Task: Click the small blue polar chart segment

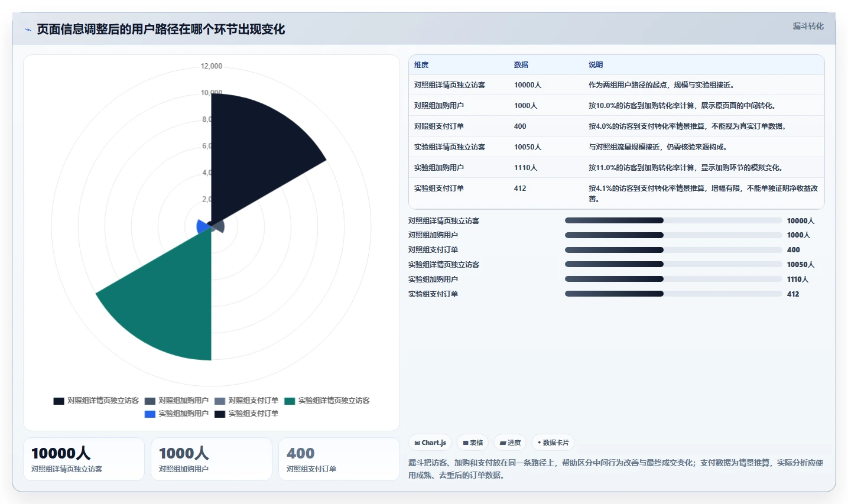Action: coord(204,226)
